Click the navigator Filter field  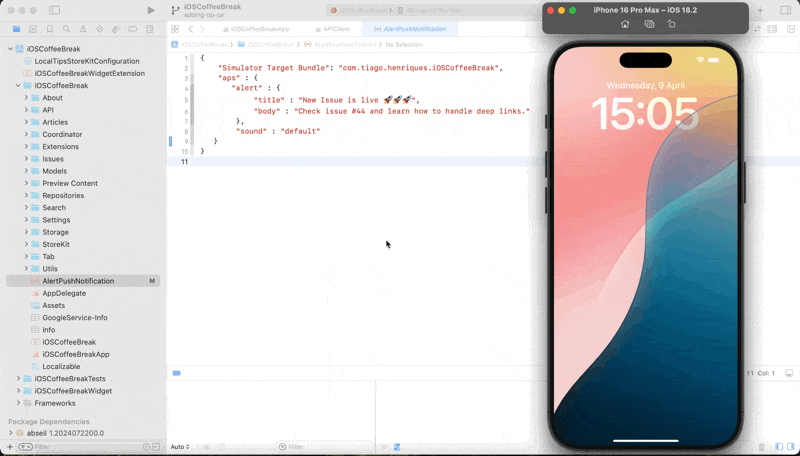pos(87,447)
